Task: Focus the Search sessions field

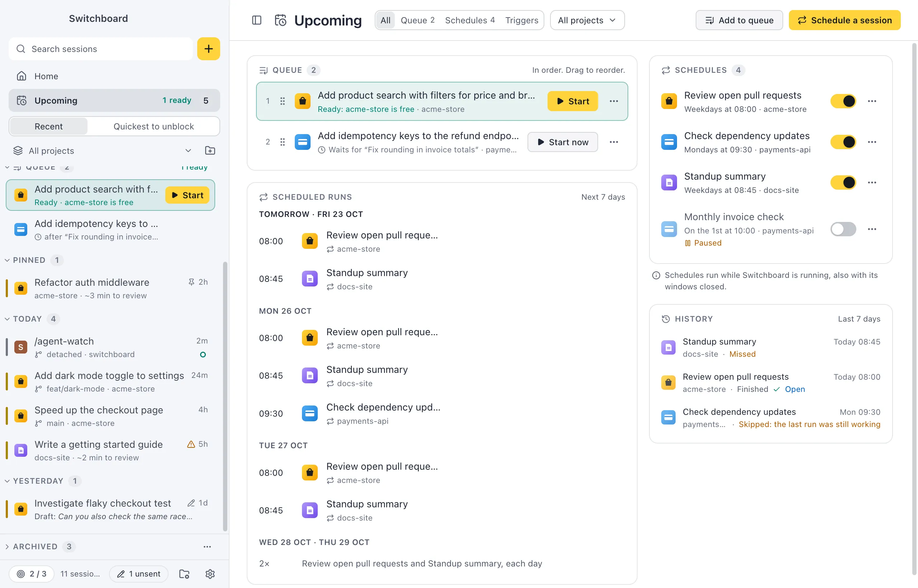Action: (x=101, y=49)
